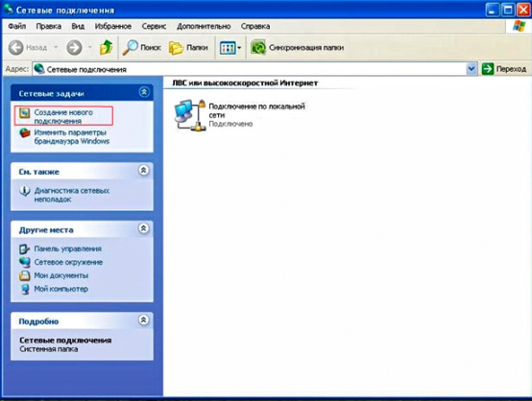Image resolution: width=532 pixels, height=401 pixels.
Task: Click the Системная папка text
Action: pos(49,349)
